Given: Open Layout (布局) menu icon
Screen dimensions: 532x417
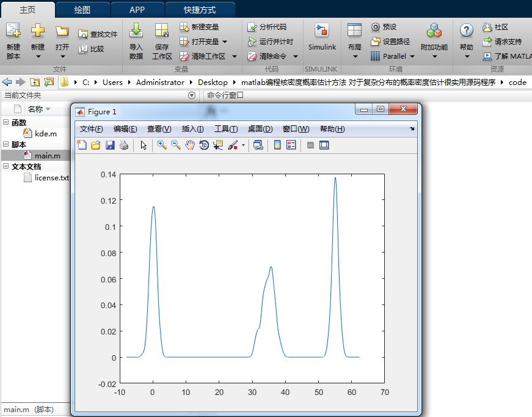Looking at the screenshot, I should (x=354, y=31).
